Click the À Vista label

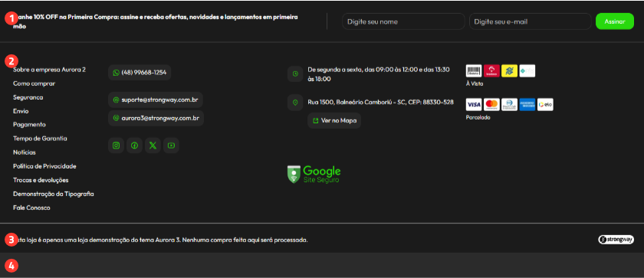pos(475,83)
